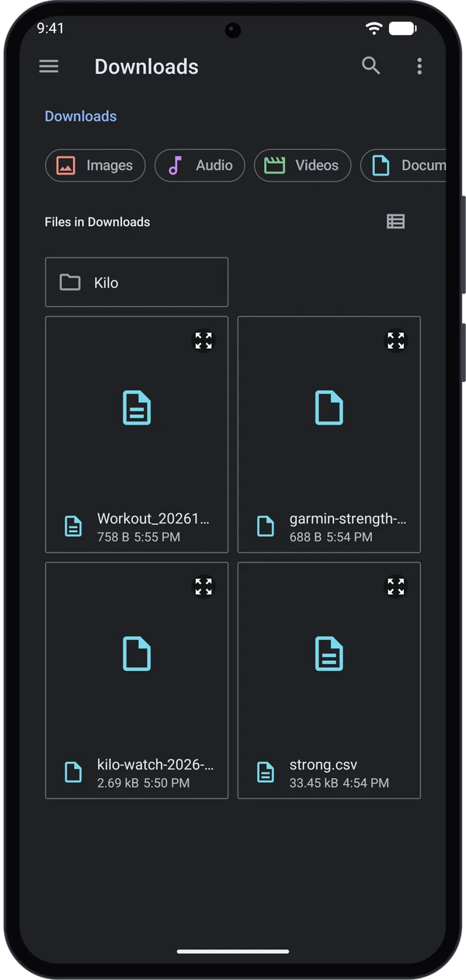Select the Downloads breadcrumb link
466x980 pixels.
pyautogui.click(x=81, y=116)
